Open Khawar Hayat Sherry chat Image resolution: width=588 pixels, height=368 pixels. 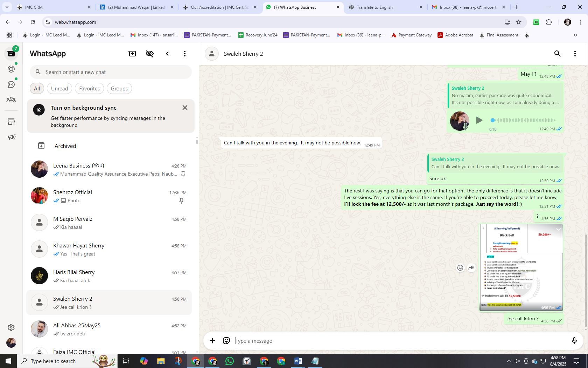point(109,249)
